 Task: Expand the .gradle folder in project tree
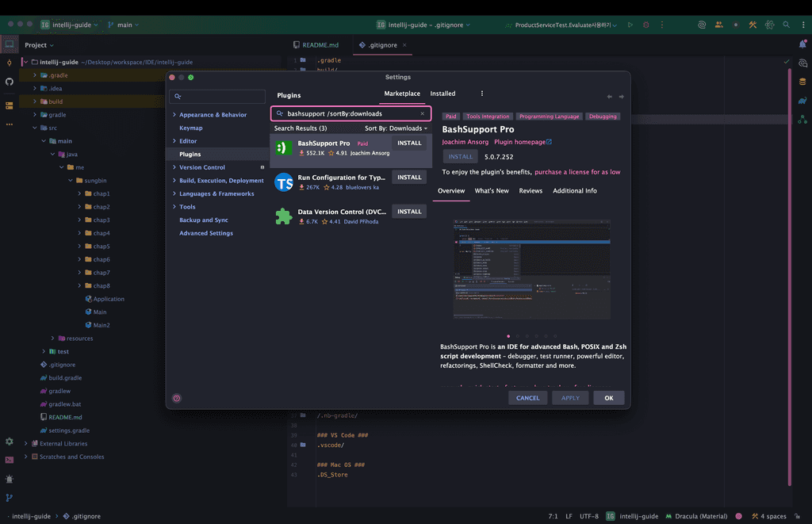34,75
